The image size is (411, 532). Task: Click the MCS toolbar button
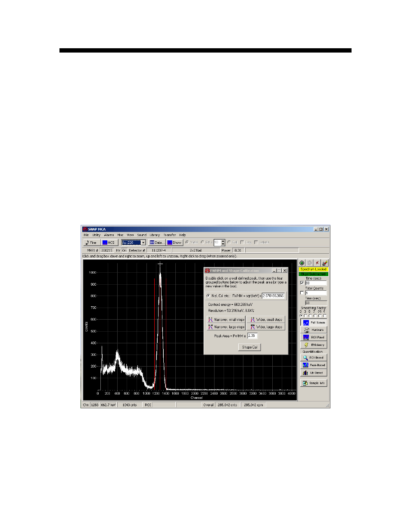coord(109,243)
